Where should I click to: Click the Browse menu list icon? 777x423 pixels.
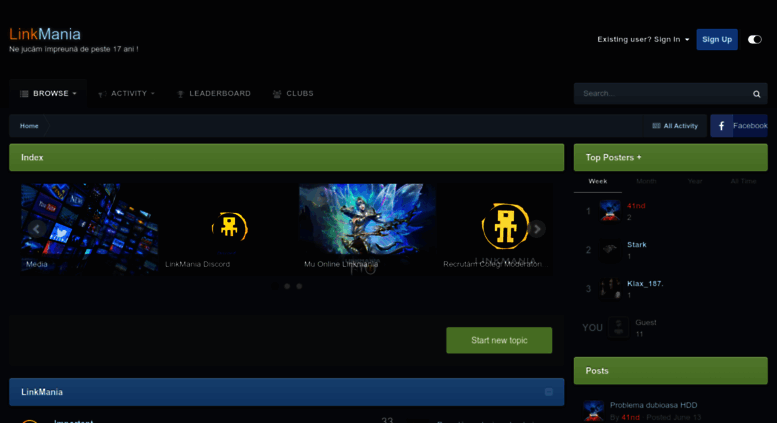24,94
